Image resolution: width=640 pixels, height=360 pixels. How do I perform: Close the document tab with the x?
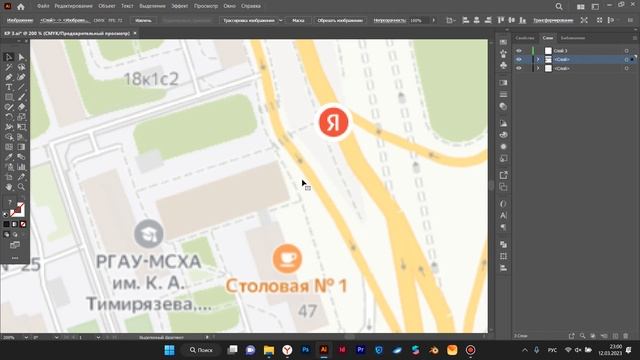tap(135, 33)
